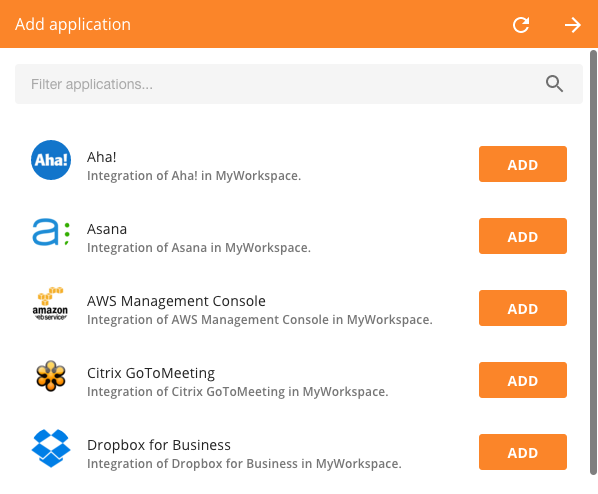Viewport: 598px width, 494px height.
Task: Add the Citrix GoToMeeting application
Action: click(x=522, y=380)
